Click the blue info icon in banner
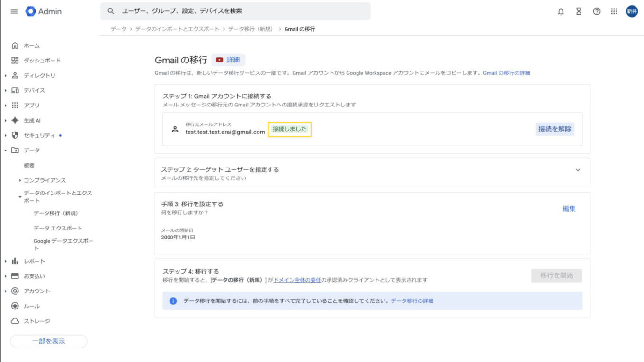Screen dimensions: 644x362 click(x=173, y=301)
